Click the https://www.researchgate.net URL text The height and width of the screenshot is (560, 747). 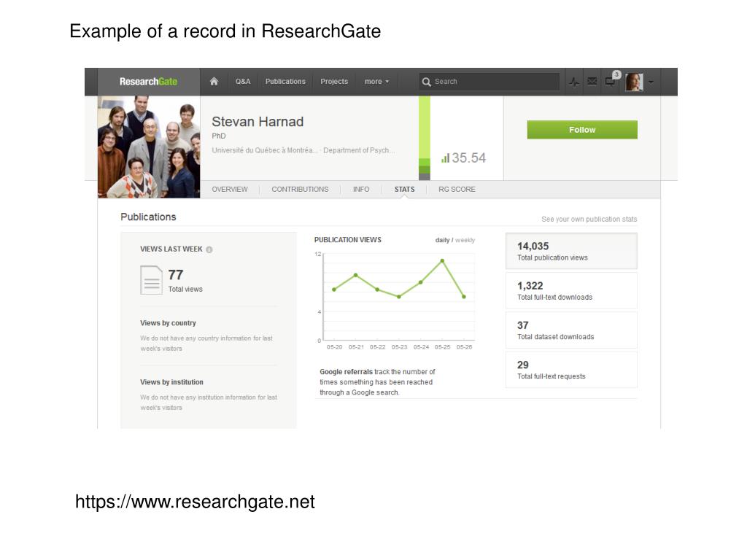(x=195, y=502)
